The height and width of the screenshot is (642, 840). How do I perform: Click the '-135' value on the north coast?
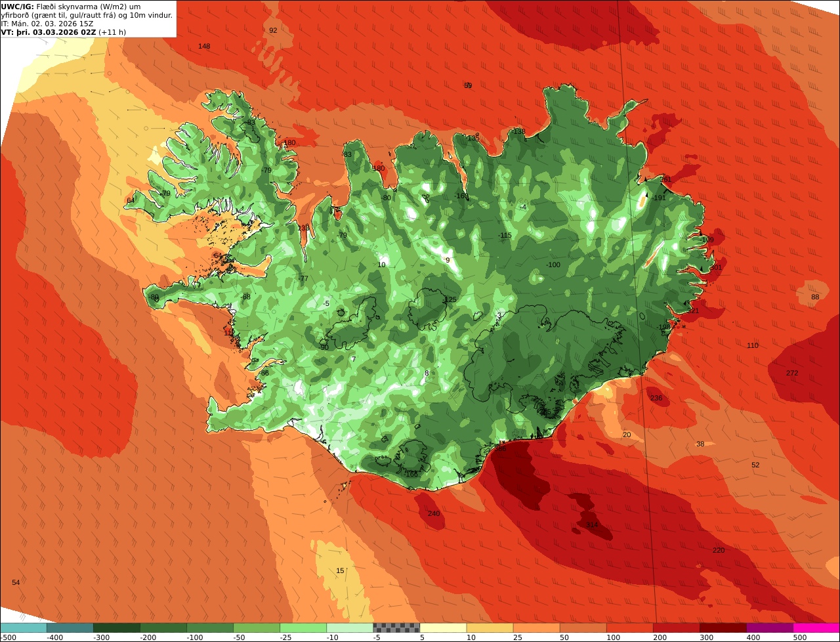(x=472, y=138)
